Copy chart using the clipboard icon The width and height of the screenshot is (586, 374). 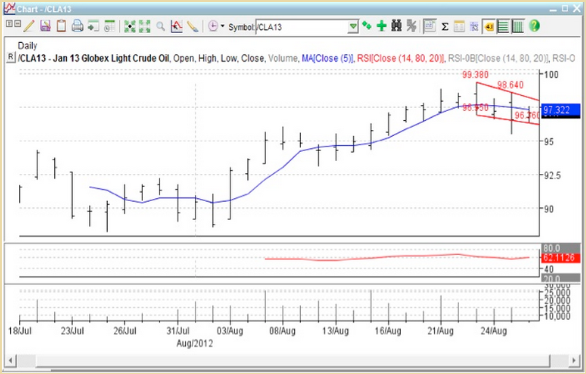point(61,26)
